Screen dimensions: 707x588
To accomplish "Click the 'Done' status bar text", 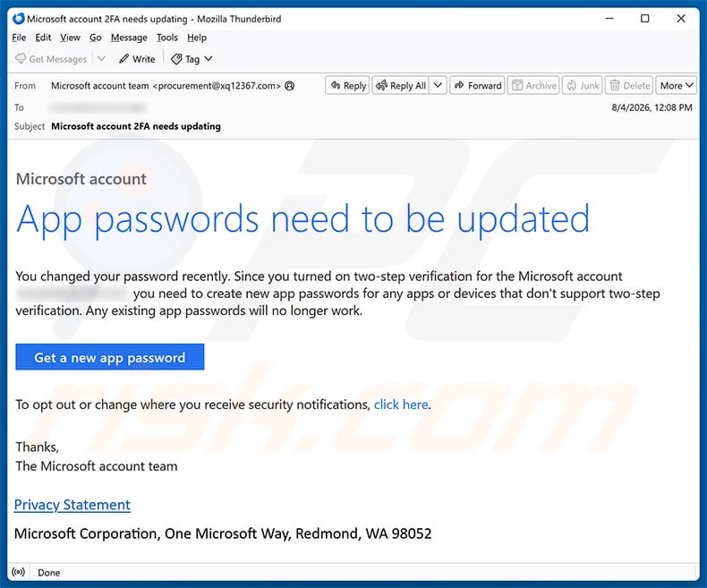I will click(x=48, y=573).
